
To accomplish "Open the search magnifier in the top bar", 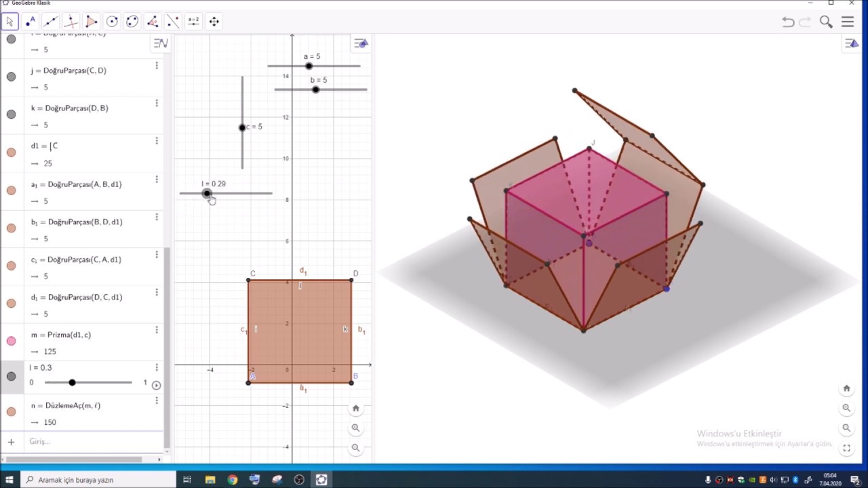I will [826, 22].
